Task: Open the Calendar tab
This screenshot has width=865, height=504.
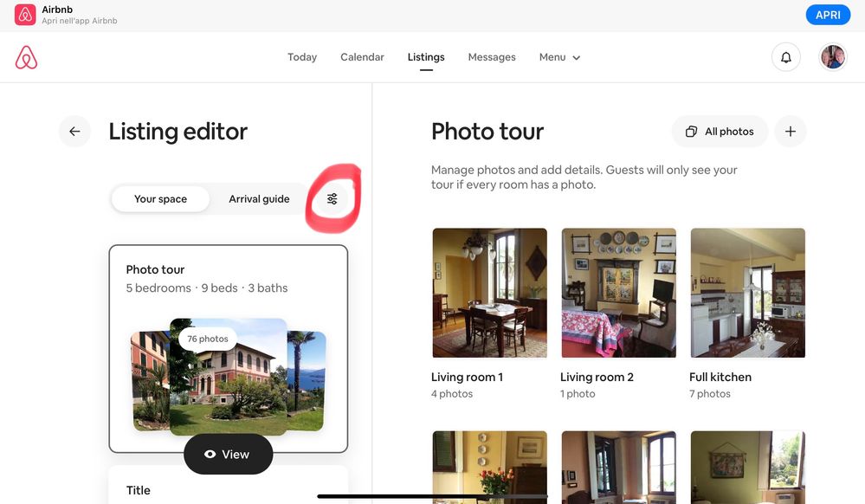Action: tap(362, 57)
